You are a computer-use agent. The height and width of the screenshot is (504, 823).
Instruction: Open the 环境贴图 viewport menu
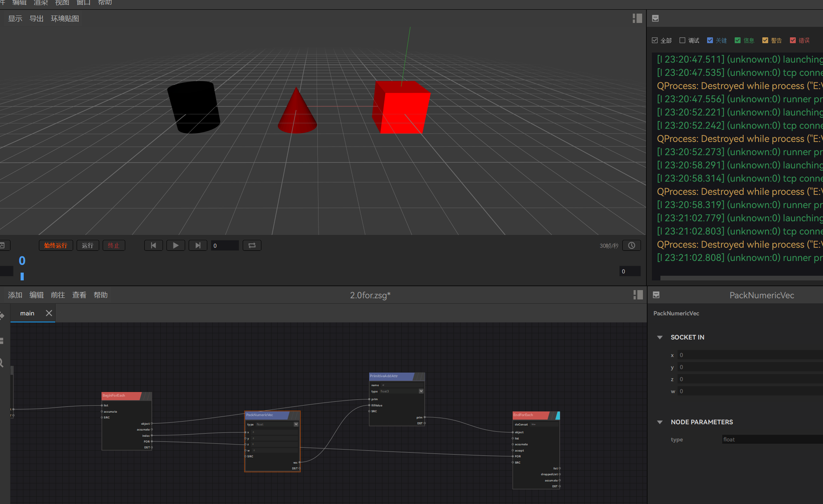[65, 19]
